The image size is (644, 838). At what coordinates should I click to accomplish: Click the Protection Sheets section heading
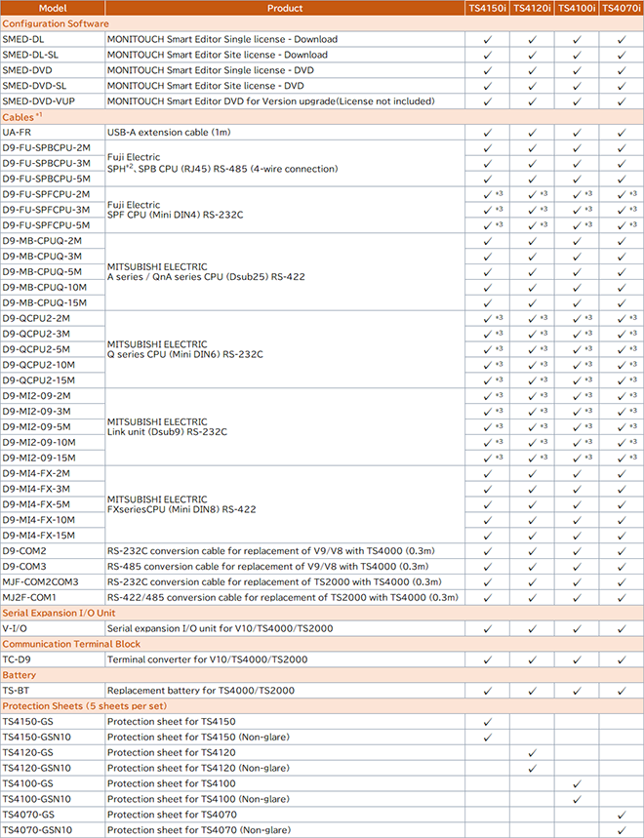pos(85,706)
